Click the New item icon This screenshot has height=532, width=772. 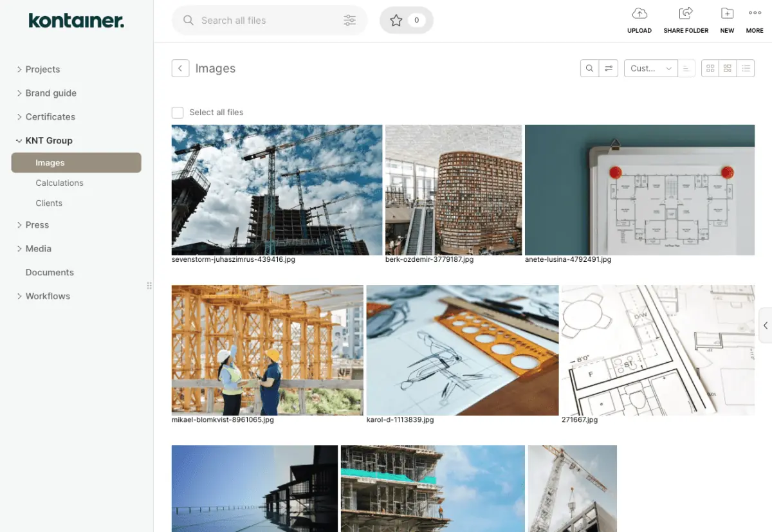coord(726,18)
